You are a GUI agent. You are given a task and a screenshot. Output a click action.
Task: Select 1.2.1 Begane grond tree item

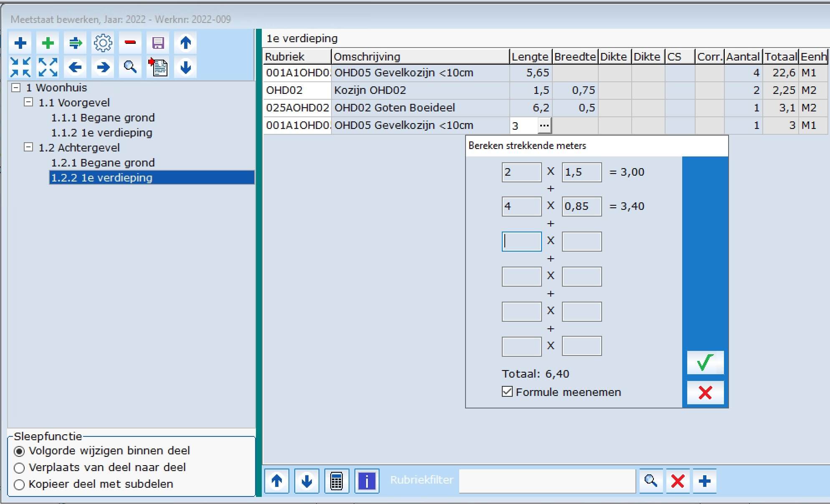[x=103, y=163]
